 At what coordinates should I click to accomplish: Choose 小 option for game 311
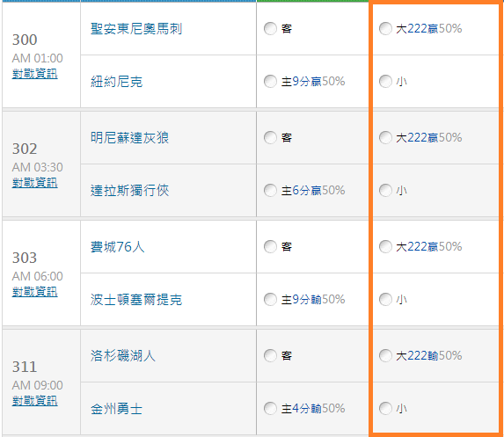[x=385, y=408]
